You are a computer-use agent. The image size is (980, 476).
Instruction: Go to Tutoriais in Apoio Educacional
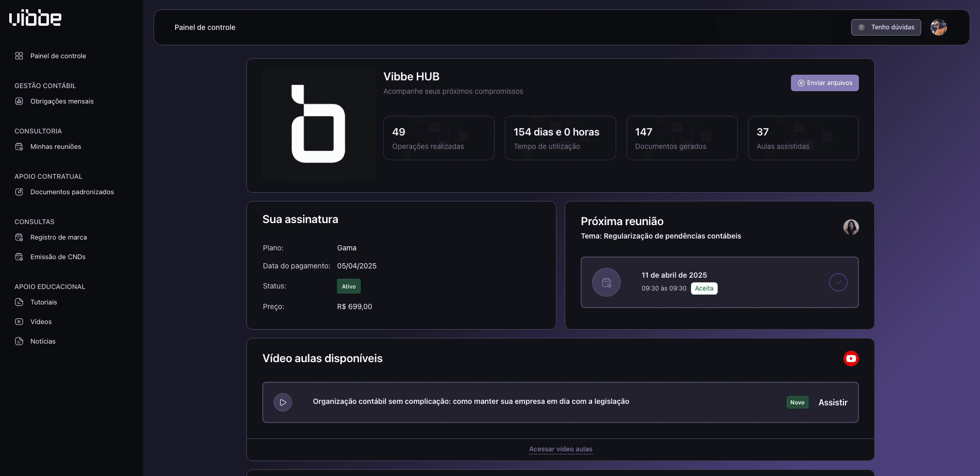pyautogui.click(x=43, y=302)
